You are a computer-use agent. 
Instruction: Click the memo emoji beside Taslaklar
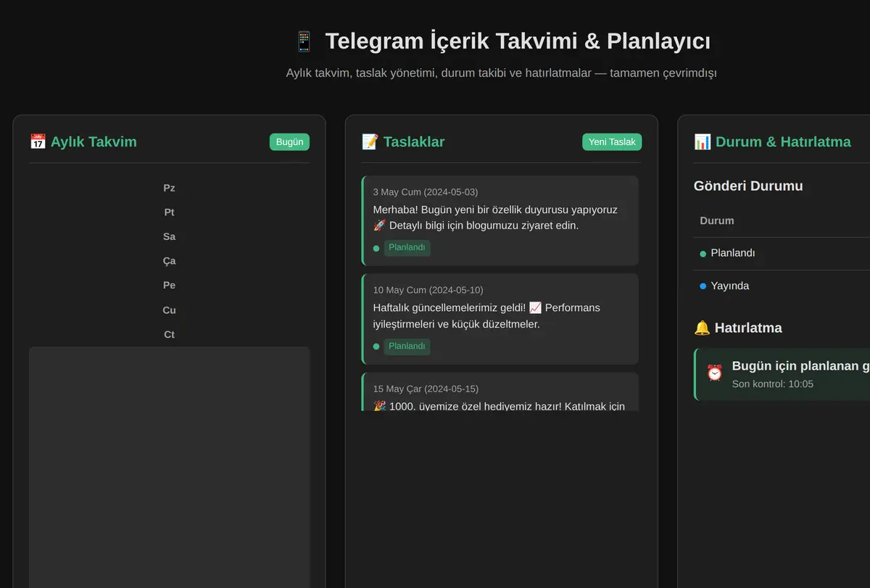370,141
